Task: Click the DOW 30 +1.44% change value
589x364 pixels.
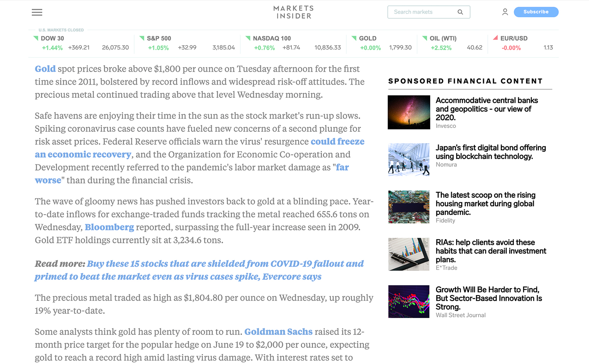Action: coord(52,48)
